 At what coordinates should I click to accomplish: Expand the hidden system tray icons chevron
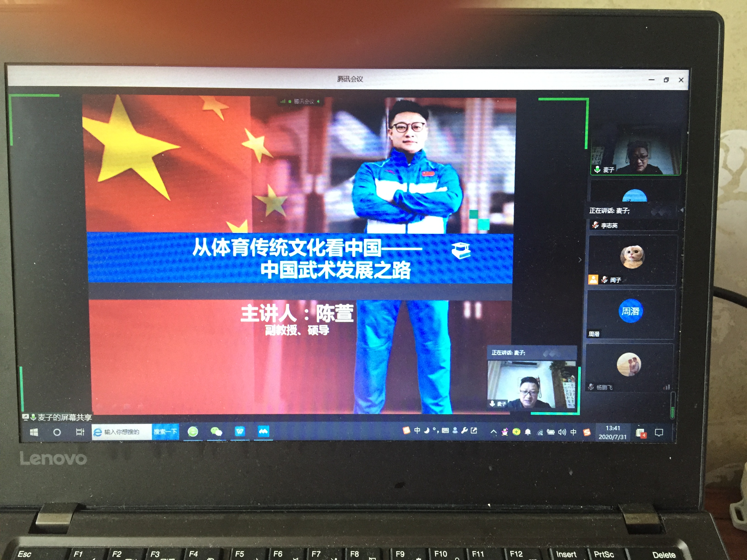493,432
